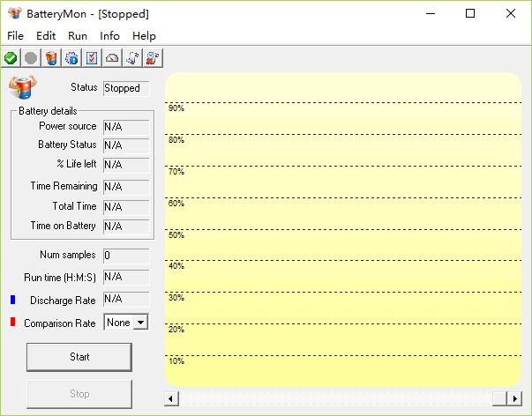Screen dimensions: 532x416
Task: Expand the Comparison Rate dropdown
Action: [x=140, y=322]
